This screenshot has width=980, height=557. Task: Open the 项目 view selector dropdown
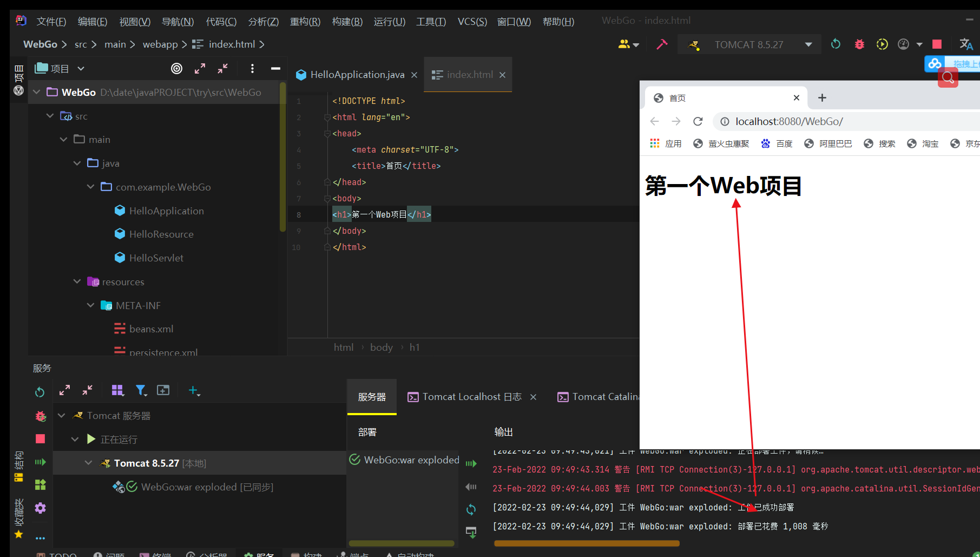click(60, 69)
